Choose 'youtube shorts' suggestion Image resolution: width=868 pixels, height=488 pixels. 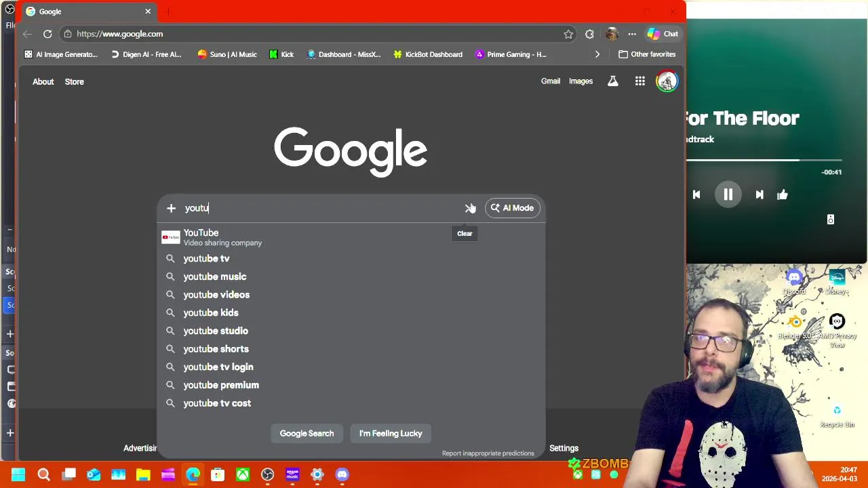351,349
